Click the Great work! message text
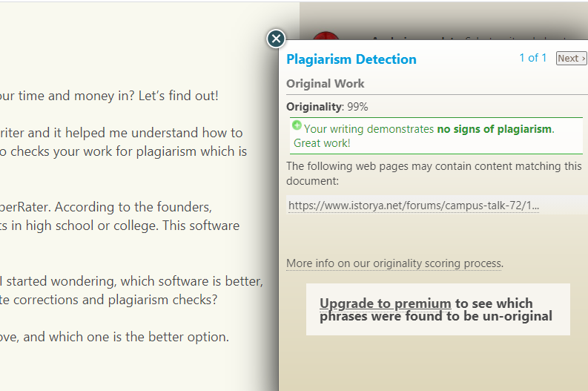Screen dimensions: 588x391 [x=322, y=143]
